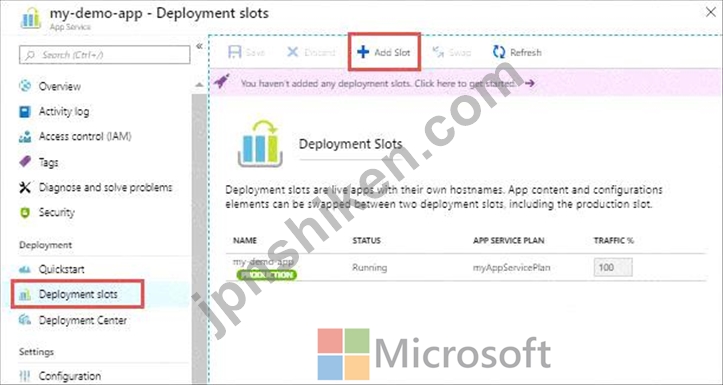Open Access control (IAM)

[x=85, y=136]
